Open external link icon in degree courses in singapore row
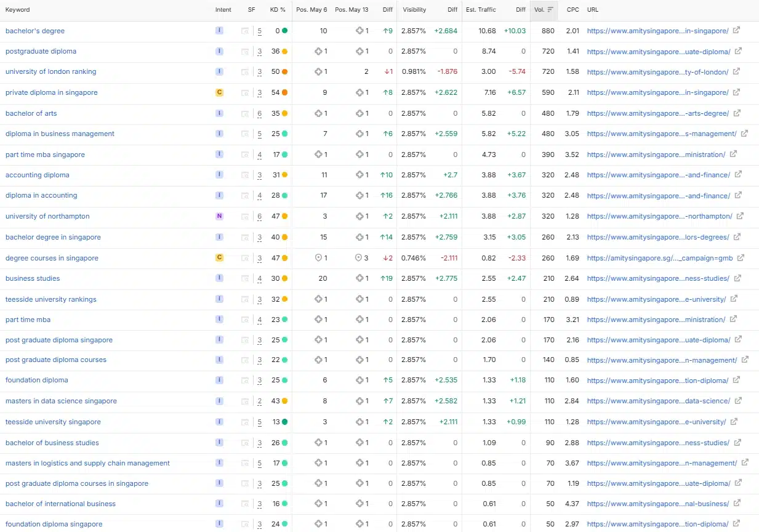Image resolution: width=759 pixels, height=532 pixels. tap(741, 258)
